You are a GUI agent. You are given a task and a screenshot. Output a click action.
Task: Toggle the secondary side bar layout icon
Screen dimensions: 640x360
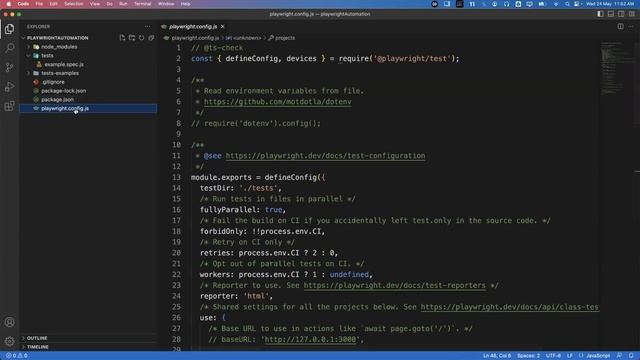[x=621, y=14]
